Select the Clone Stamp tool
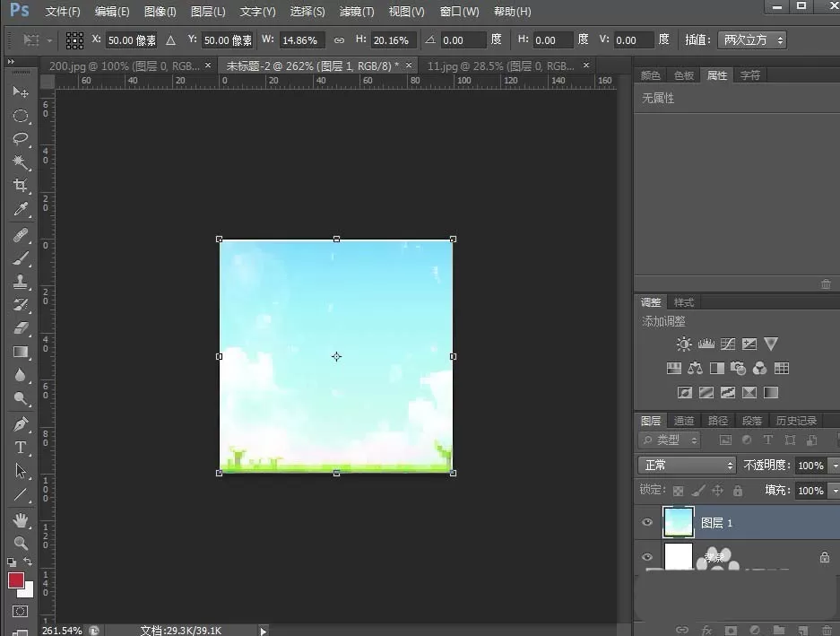 point(21,282)
